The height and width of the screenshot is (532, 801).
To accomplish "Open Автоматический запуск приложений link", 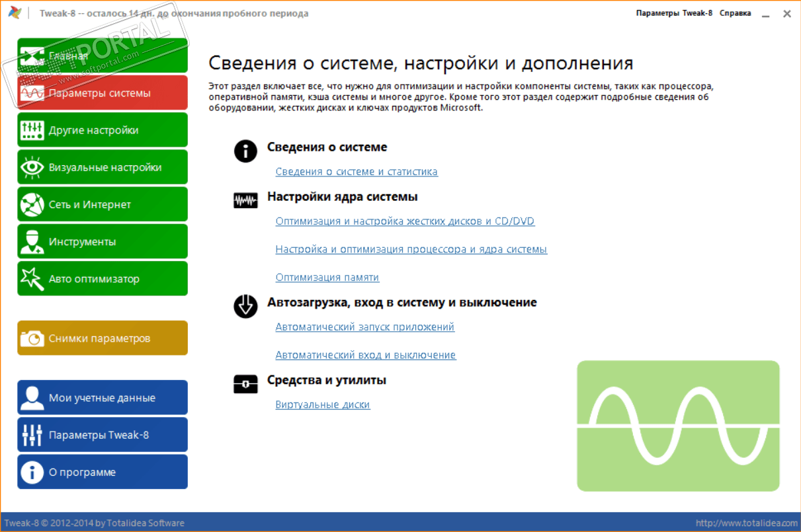I will [365, 326].
